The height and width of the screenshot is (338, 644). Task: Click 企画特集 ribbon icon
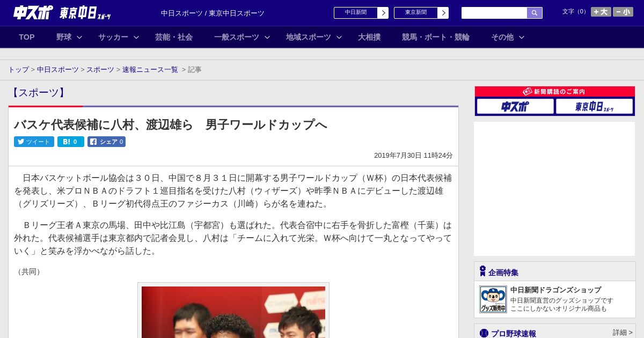click(482, 271)
